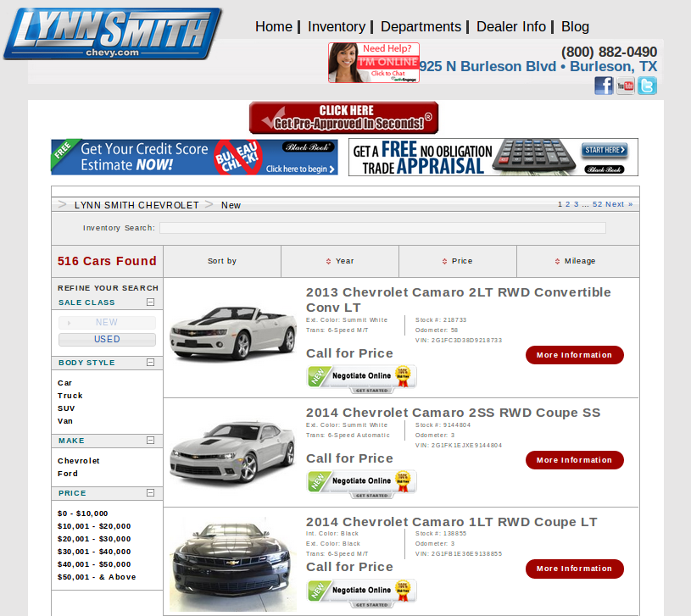Filter body style by SUV
Image resolution: width=691 pixels, height=616 pixels.
pos(66,408)
